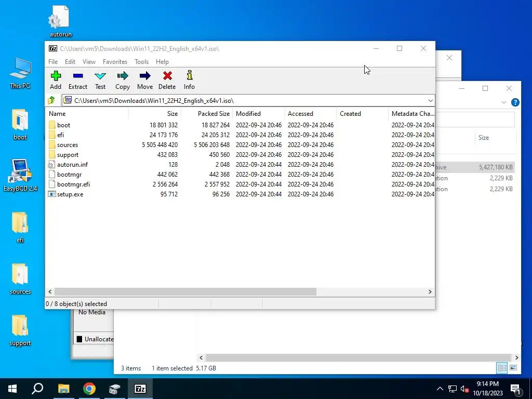The image size is (532, 399).
Task: Open File Explorer from the taskbar
Action: coord(63,389)
